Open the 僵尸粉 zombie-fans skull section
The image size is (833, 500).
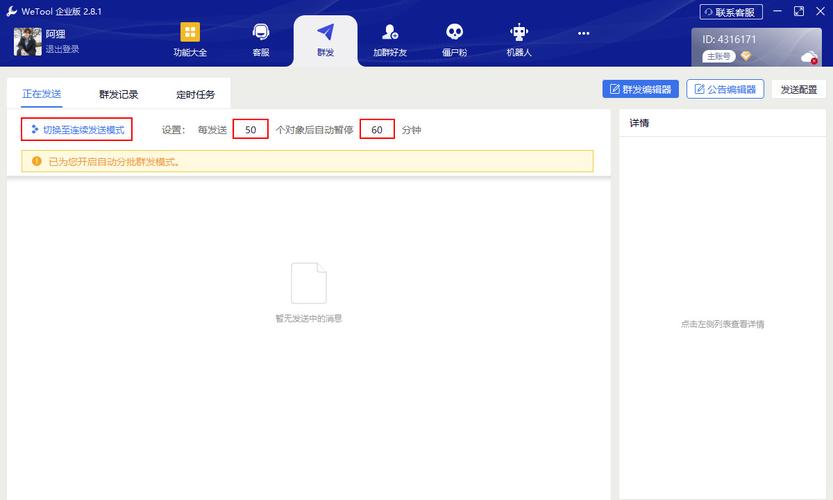[454, 40]
